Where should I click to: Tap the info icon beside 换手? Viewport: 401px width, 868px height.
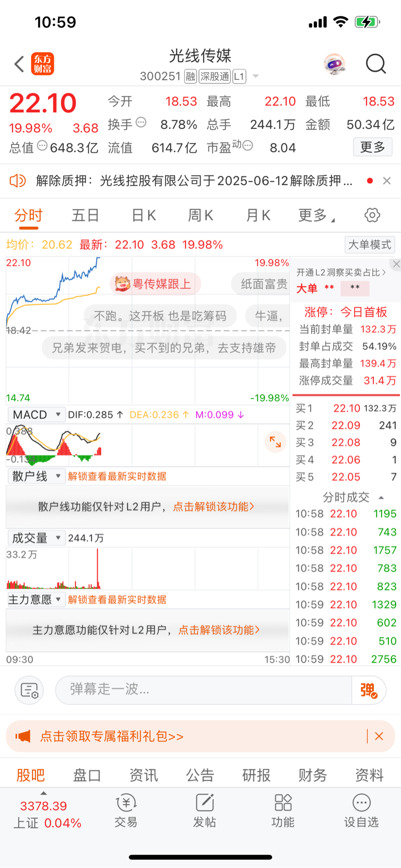pyautogui.click(x=141, y=123)
